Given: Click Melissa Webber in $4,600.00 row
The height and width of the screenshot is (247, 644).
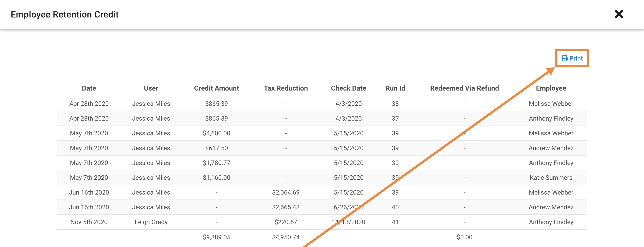Looking at the screenshot, I should (551, 133).
